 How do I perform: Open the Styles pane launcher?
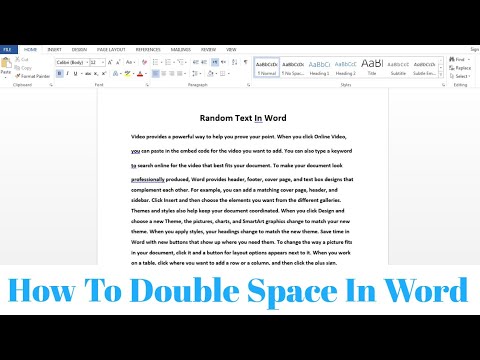pyautogui.click(x=443, y=85)
